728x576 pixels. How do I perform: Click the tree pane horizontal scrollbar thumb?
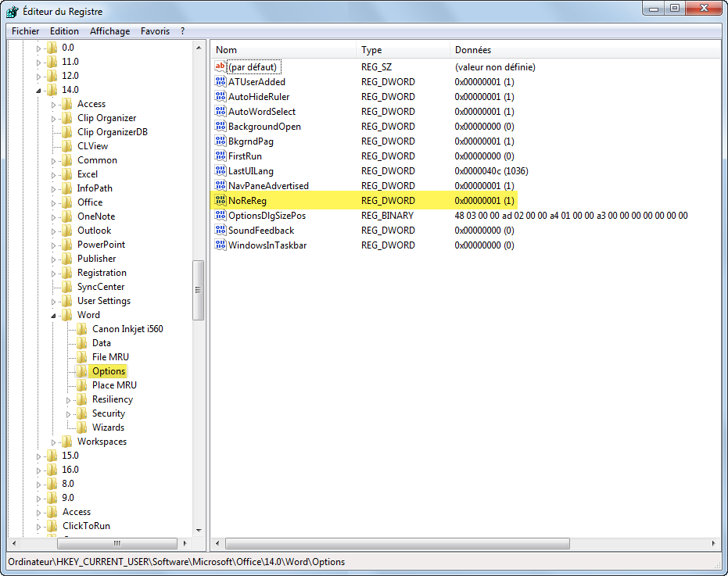coord(117,543)
